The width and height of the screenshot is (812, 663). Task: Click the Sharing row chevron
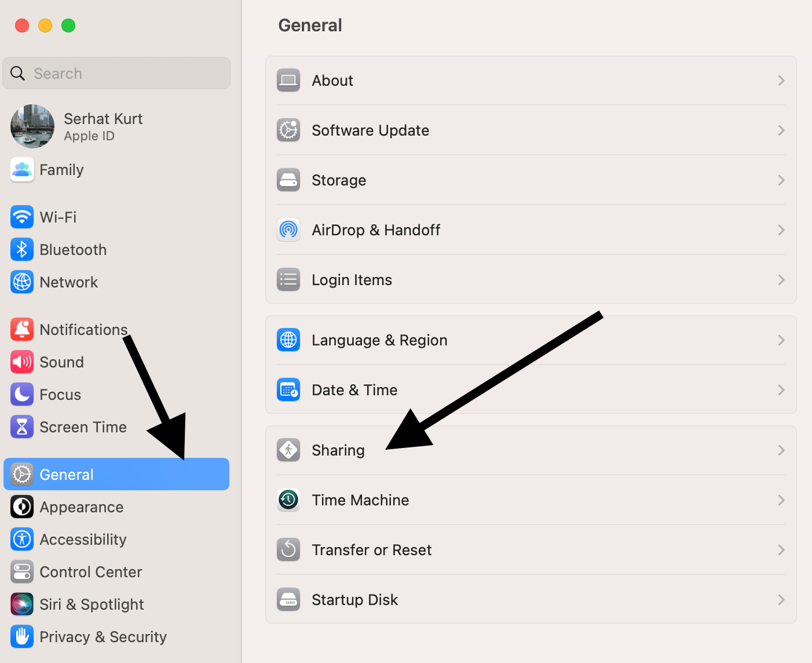(x=781, y=450)
